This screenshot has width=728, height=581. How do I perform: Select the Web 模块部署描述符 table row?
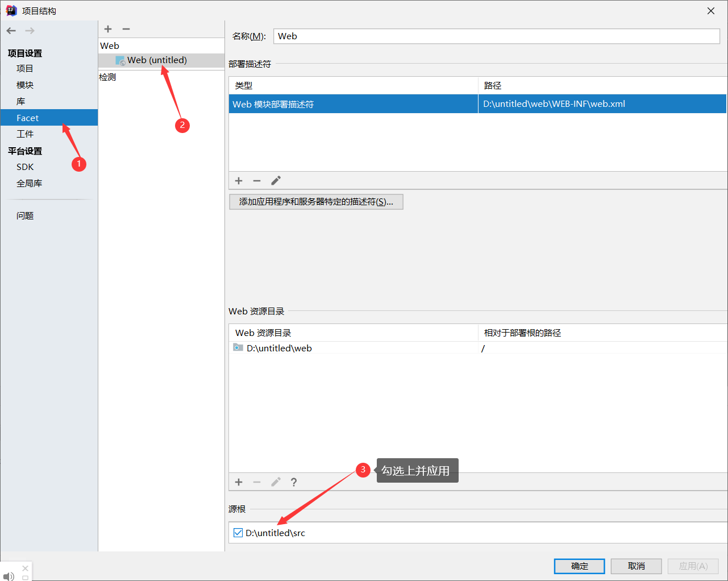pos(352,103)
